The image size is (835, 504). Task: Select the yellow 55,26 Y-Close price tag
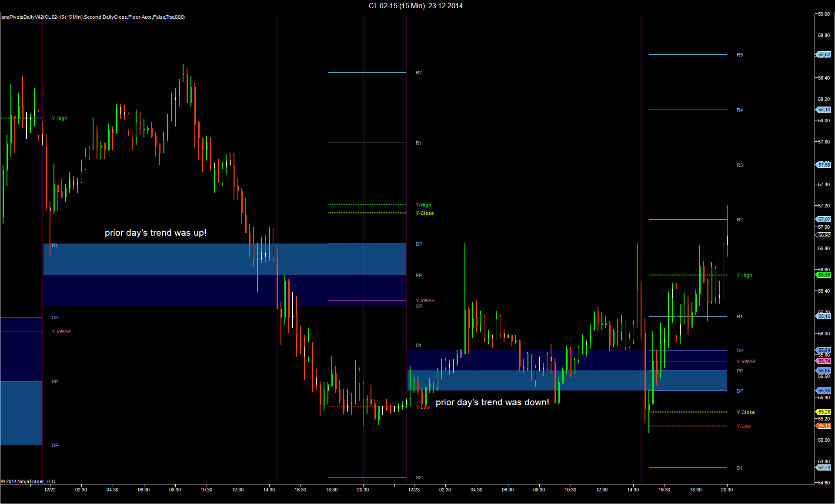[x=824, y=412]
